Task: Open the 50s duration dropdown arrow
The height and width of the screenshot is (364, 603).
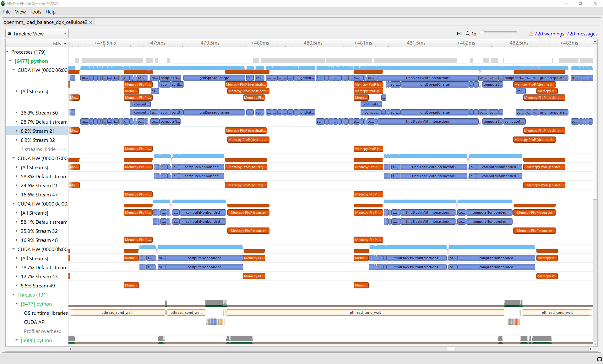Action: click(x=65, y=43)
